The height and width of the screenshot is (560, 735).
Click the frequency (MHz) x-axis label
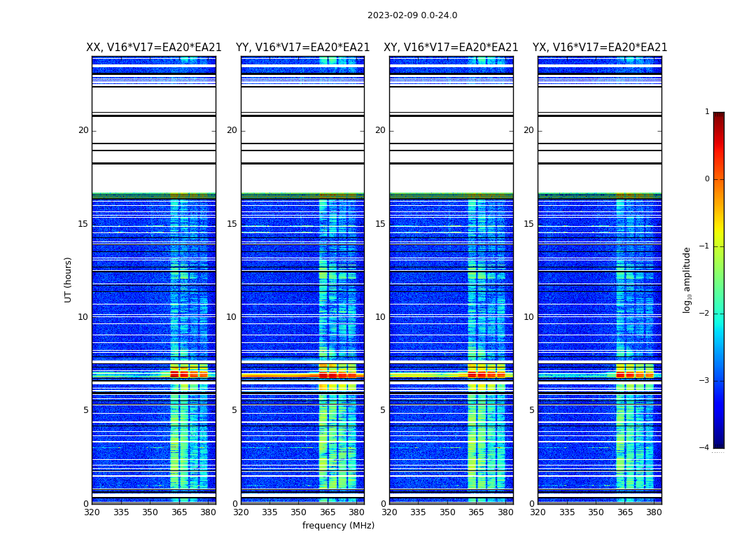(338, 526)
